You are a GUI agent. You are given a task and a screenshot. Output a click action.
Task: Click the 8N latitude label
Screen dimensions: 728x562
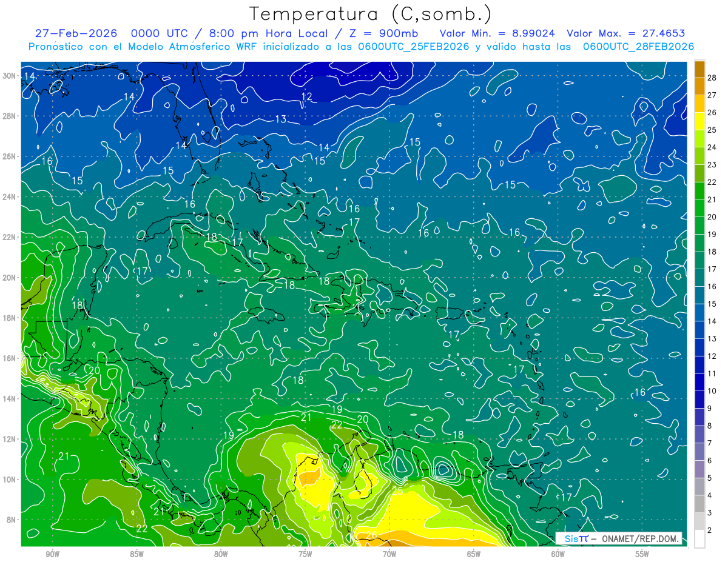pos(12,520)
